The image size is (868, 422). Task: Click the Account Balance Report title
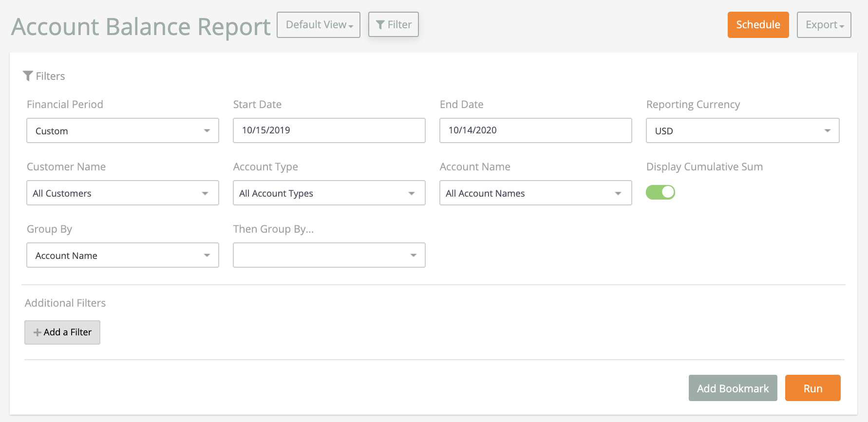[141, 27]
